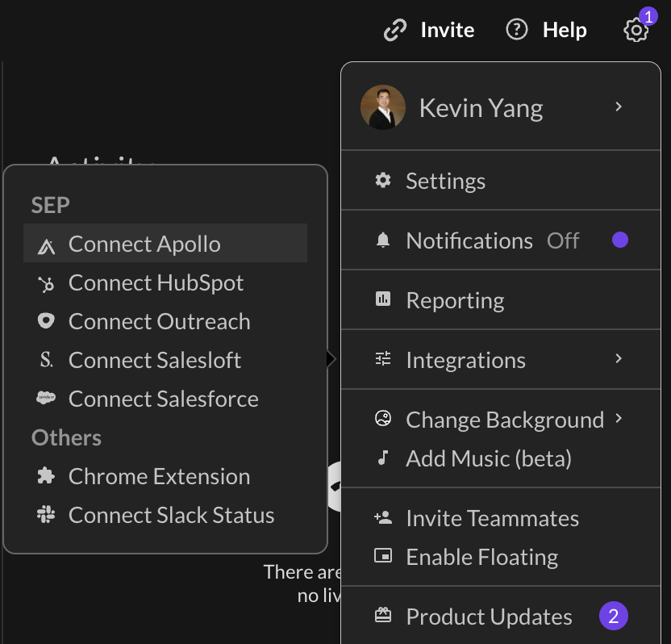
Task: Expand the Change Background chevron
Action: pyautogui.click(x=618, y=418)
